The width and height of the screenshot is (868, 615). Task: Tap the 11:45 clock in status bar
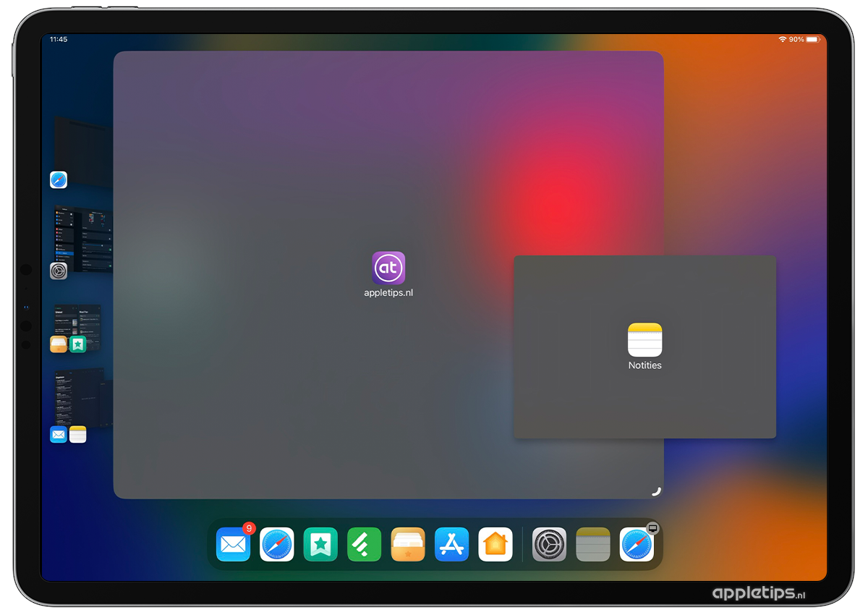[x=59, y=39]
